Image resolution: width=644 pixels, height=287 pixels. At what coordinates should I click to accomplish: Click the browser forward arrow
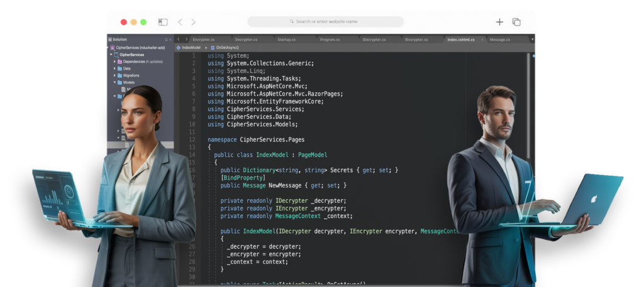coord(193,22)
